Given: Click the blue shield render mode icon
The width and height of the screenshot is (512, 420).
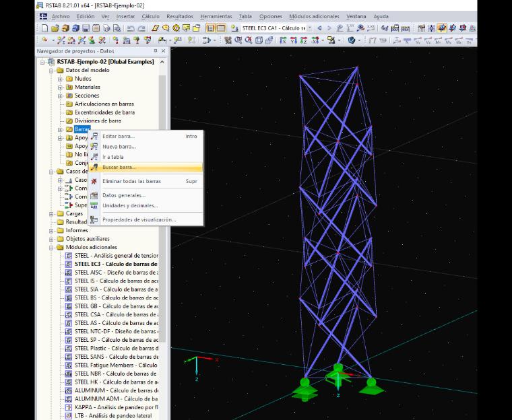Looking at the screenshot, I should [x=352, y=40].
